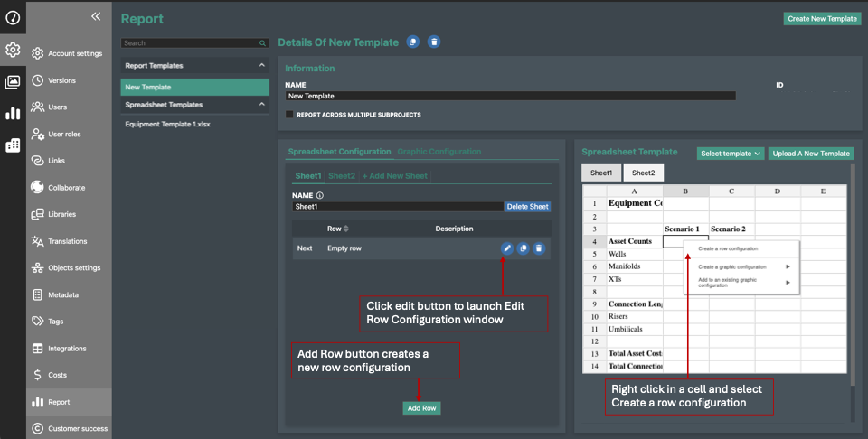Enable Report Across Multiple Subprojects checkbox
The image size is (868, 439).
[289, 115]
